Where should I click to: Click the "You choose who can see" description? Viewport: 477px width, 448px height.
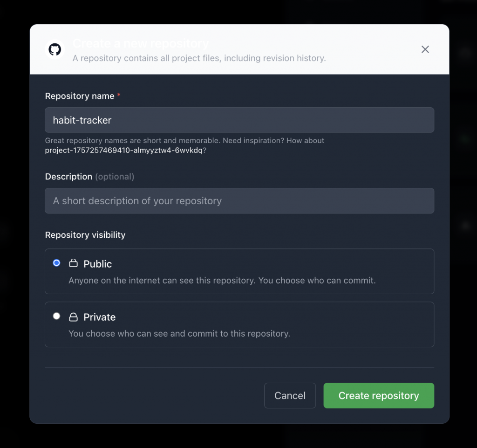[179, 334]
